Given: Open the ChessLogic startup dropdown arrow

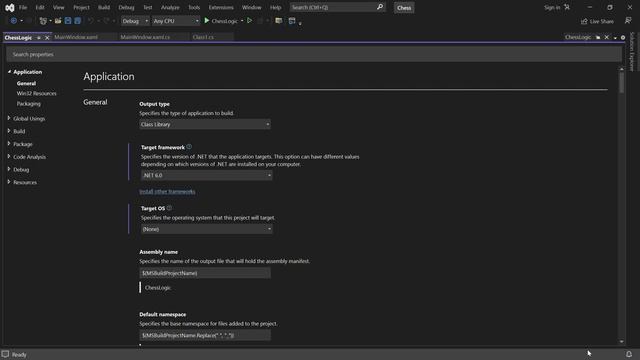Looking at the screenshot, I should (x=242, y=21).
